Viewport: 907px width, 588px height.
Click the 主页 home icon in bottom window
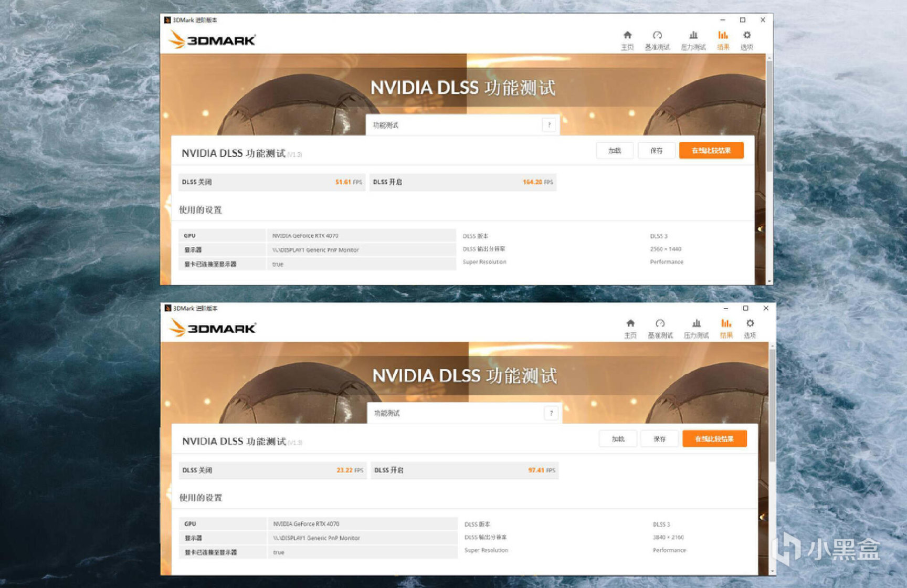[630, 328]
